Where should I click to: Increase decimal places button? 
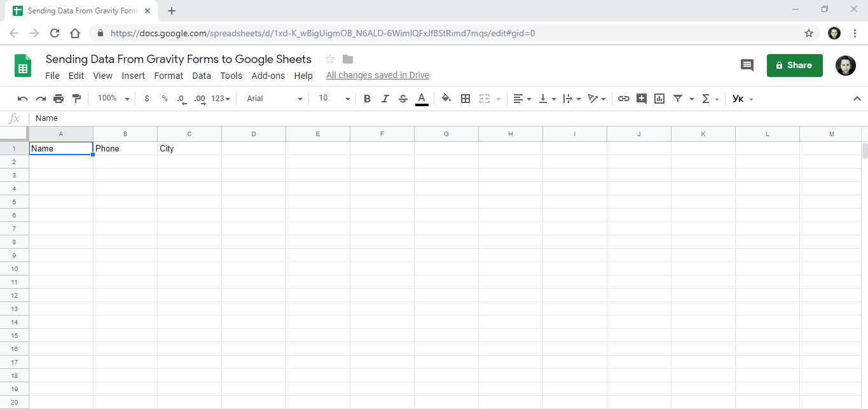coord(200,99)
